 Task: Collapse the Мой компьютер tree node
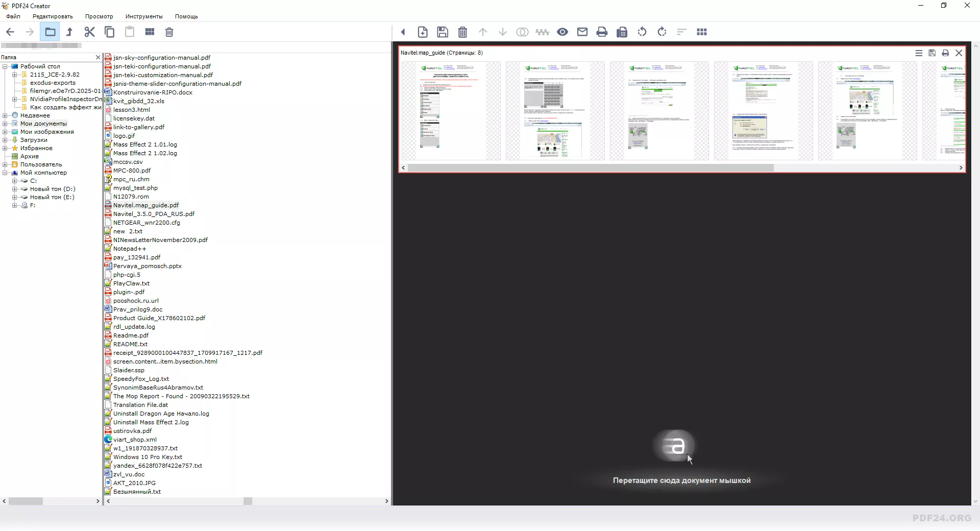[5, 173]
